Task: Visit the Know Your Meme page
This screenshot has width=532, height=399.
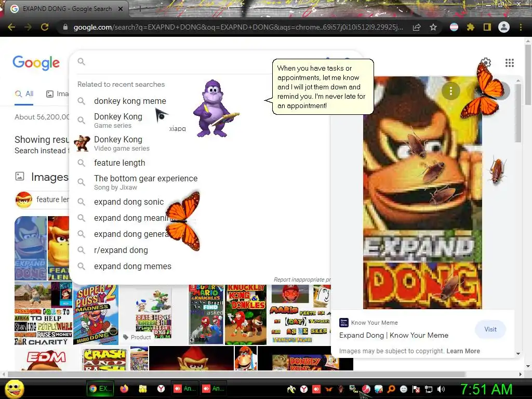Action: (x=490, y=329)
